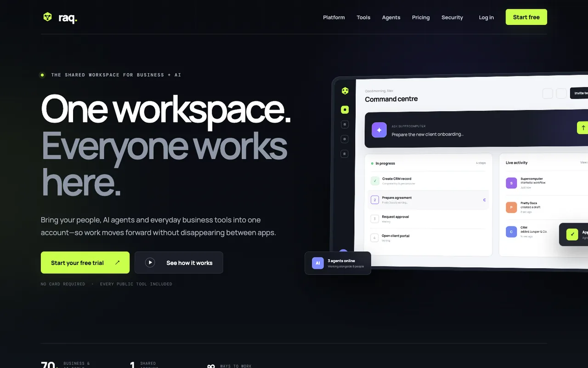Open the Platform menu item

click(334, 17)
